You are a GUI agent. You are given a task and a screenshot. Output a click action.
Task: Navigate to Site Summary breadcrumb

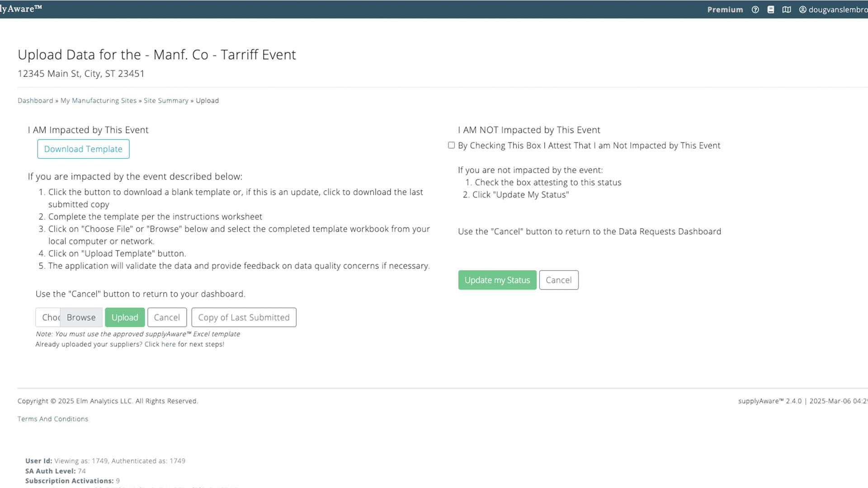(166, 100)
